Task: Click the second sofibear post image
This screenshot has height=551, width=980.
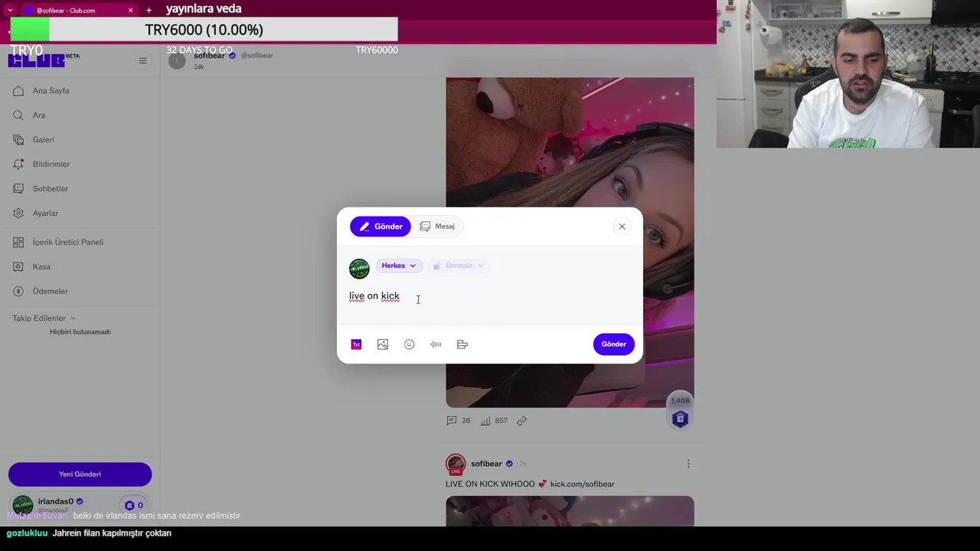Action: [570, 511]
